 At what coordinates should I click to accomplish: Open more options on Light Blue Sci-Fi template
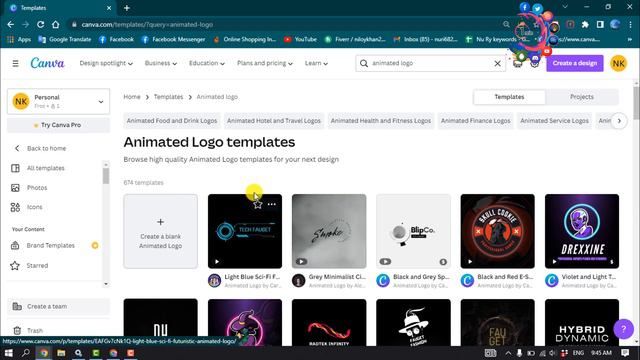(x=271, y=204)
